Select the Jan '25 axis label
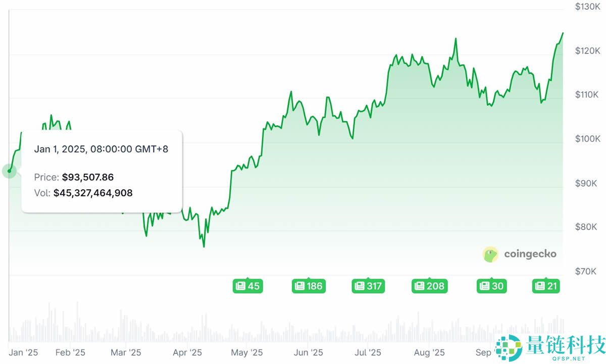606x364 pixels. [23, 352]
